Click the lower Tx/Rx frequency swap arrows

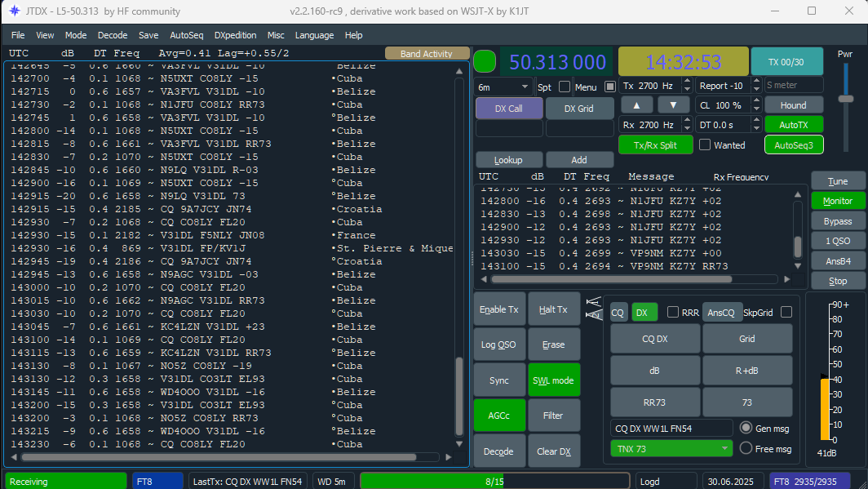tap(594, 314)
